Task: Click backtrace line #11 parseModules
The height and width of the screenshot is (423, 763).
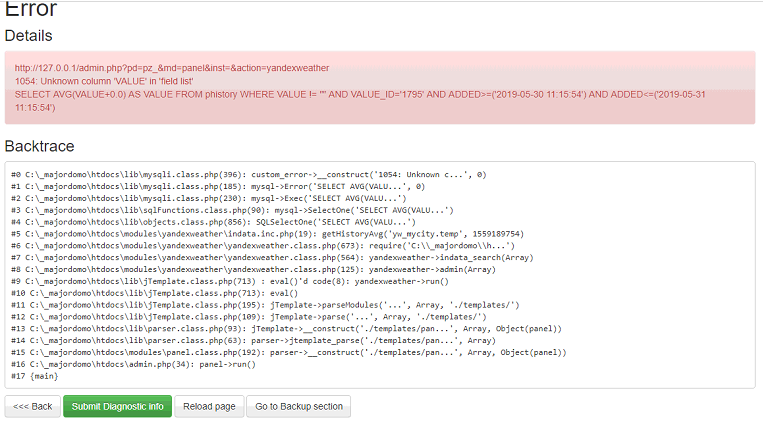Action: [x=265, y=305]
